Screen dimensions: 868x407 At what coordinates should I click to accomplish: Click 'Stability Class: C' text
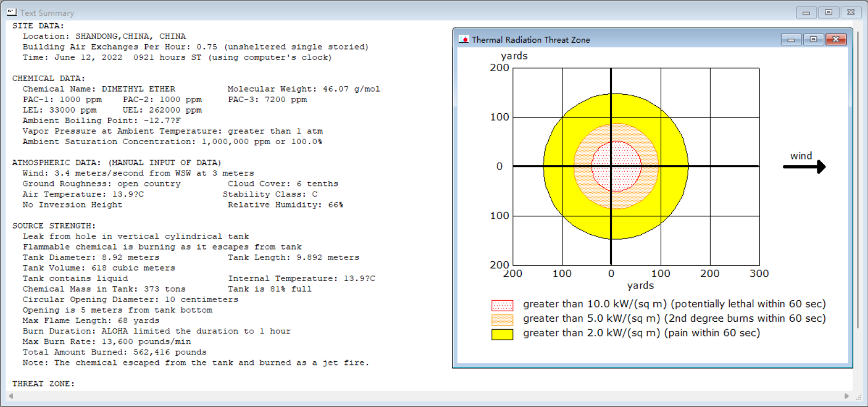click(x=270, y=194)
